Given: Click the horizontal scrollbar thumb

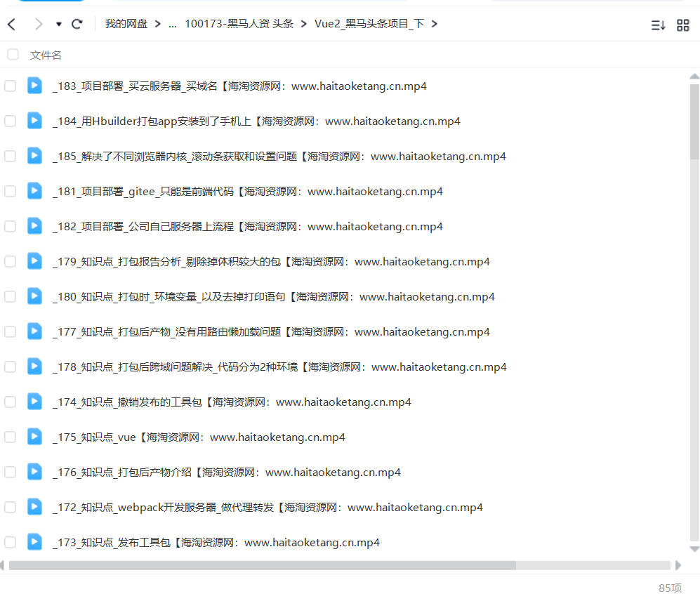Looking at the screenshot, I should tap(263, 565).
